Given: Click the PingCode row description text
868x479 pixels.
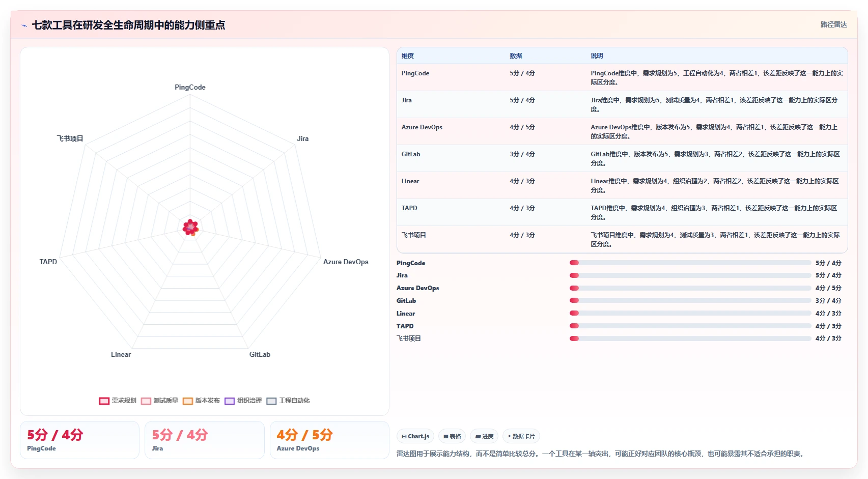Looking at the screenshot, I should (x=716, y=78).
